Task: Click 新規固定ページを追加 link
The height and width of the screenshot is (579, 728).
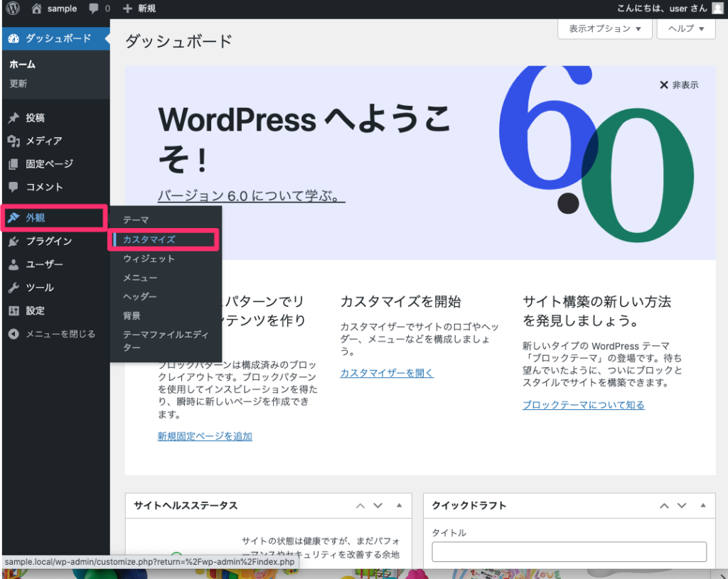Action: tap(205, 436)
